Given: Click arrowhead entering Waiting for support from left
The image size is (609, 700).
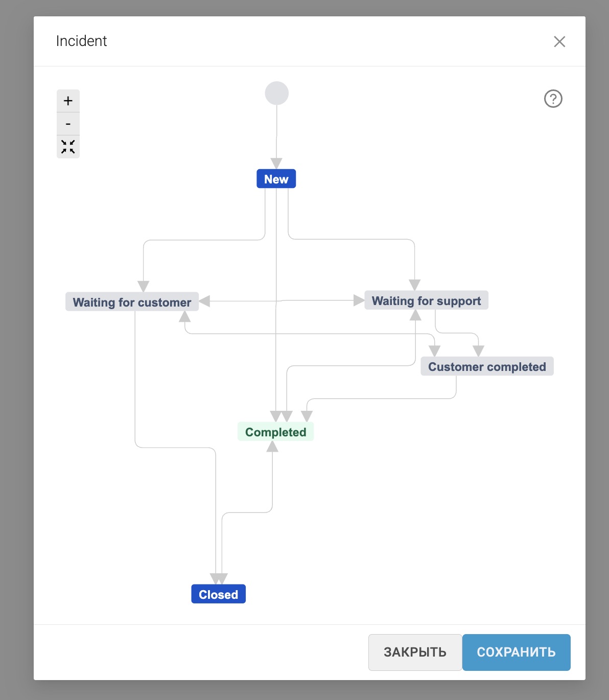Looking at the screenshot, I should click(359, 300).
